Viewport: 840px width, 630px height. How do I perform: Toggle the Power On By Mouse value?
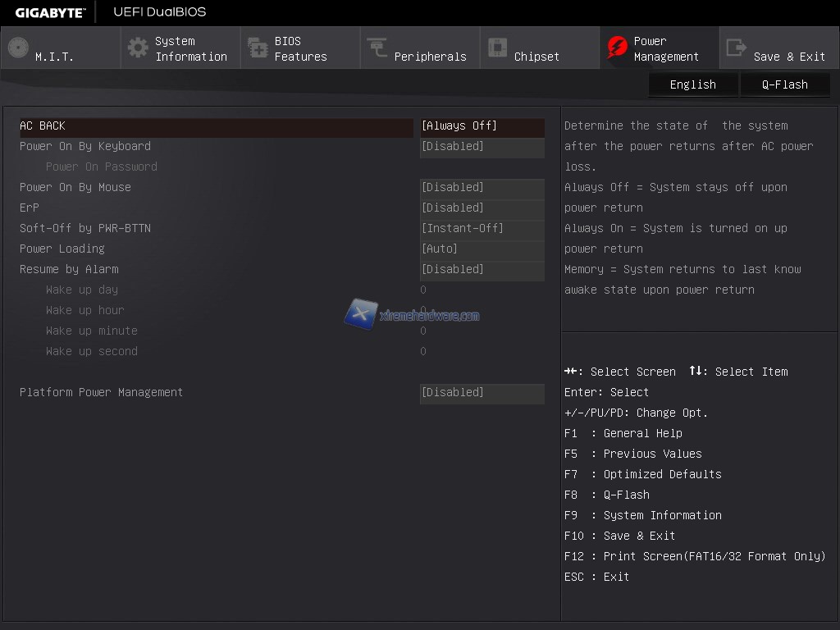click(482, 187)
